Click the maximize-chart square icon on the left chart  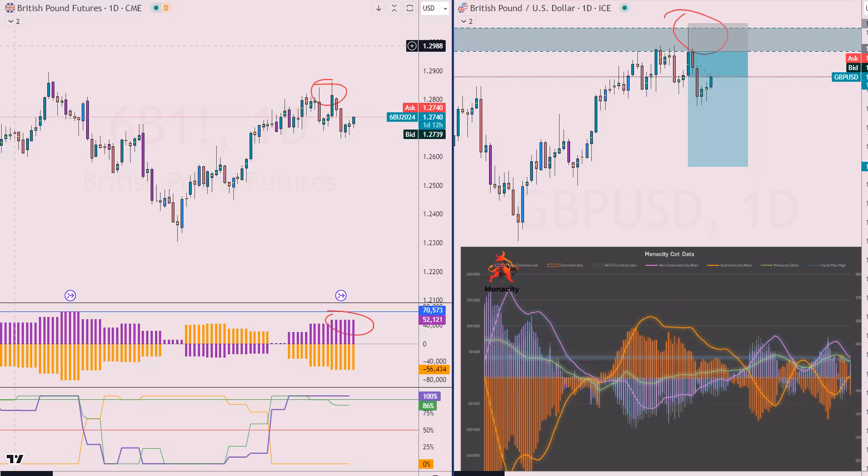[410, 8]
